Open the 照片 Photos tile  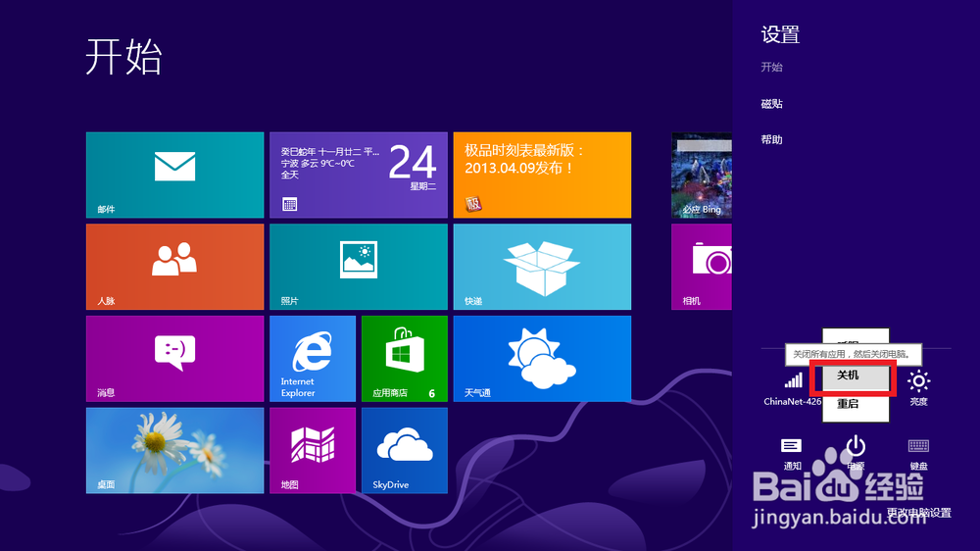click(x=358, y=267)
